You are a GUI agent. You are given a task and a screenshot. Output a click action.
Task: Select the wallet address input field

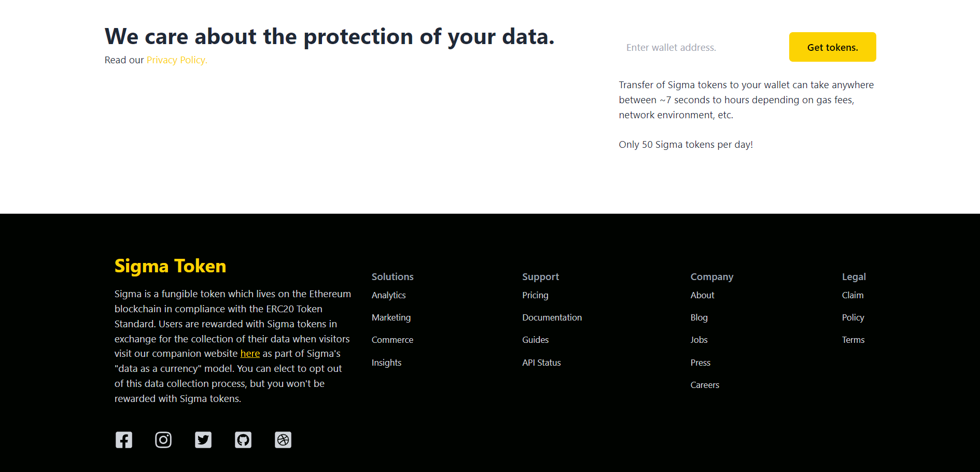[x=695, y=47]
